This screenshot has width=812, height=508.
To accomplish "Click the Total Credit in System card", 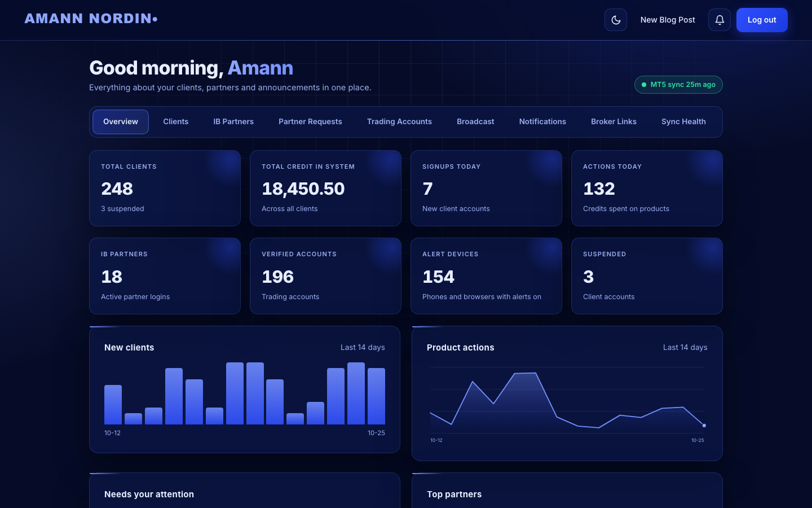I will click(325, 188).
